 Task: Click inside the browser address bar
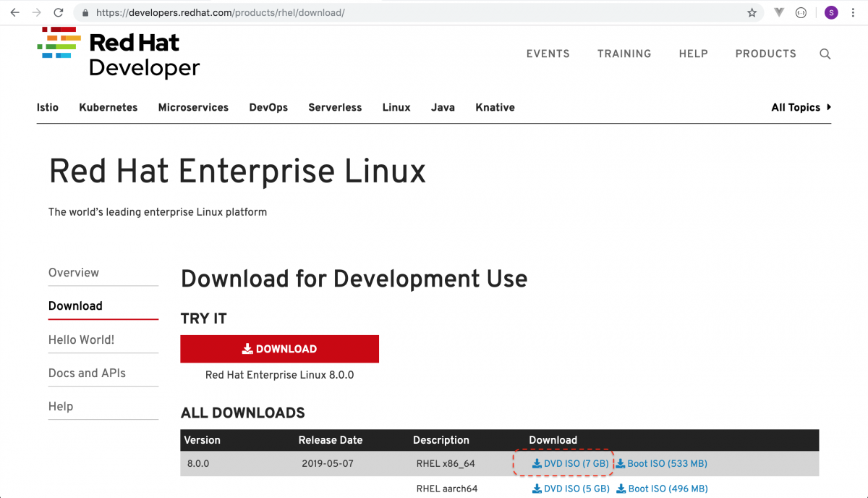(289, 12)
